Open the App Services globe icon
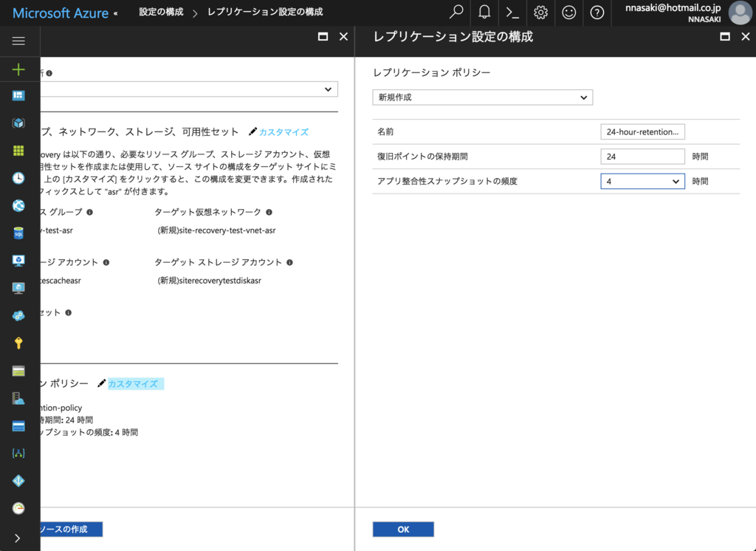 tap(18, 205)
